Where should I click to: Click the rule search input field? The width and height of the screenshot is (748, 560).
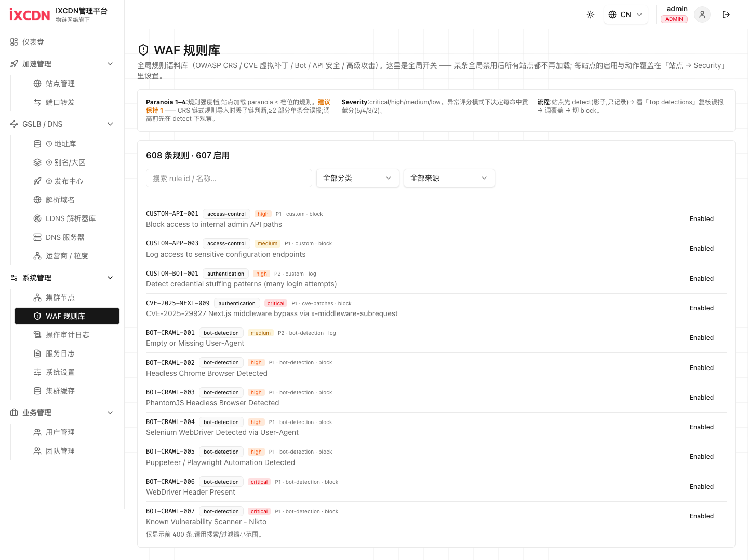[229, 178]
